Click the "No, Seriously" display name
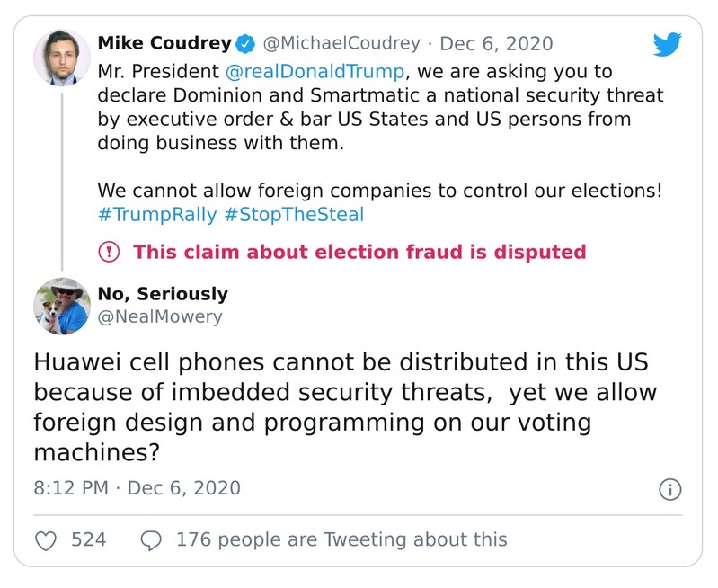 coord(163,294)
